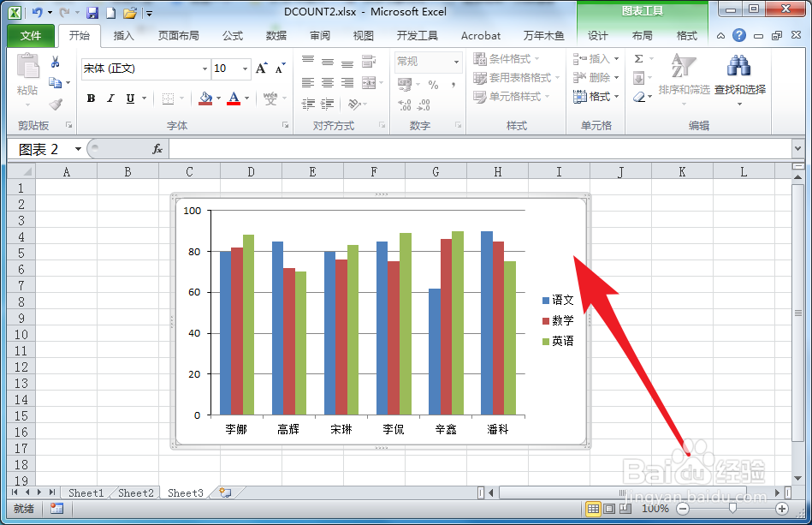Insert a new worksheet tab

[225, 492]
